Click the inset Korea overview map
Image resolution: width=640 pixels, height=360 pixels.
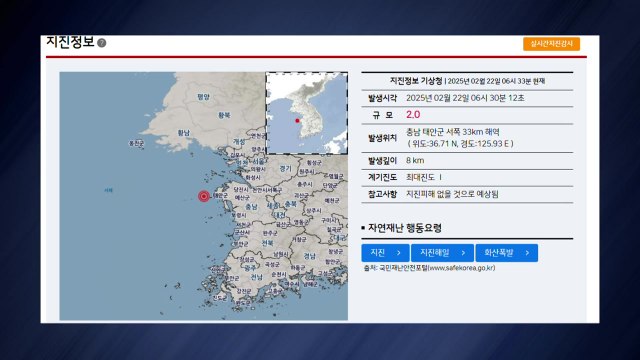307,113
